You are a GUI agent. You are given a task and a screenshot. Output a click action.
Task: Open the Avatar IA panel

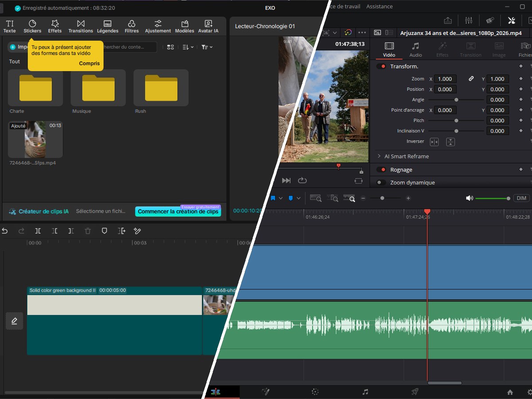[x=208, y=26]
